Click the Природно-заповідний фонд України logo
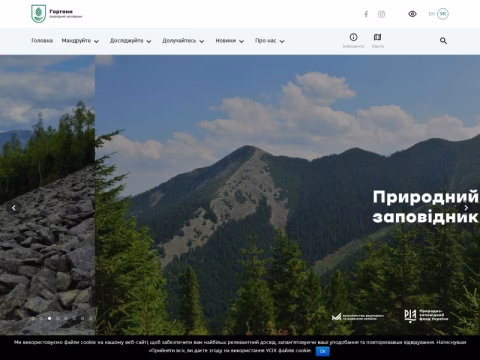The height and width of the screenshot is (360, 480). point(426,315)
